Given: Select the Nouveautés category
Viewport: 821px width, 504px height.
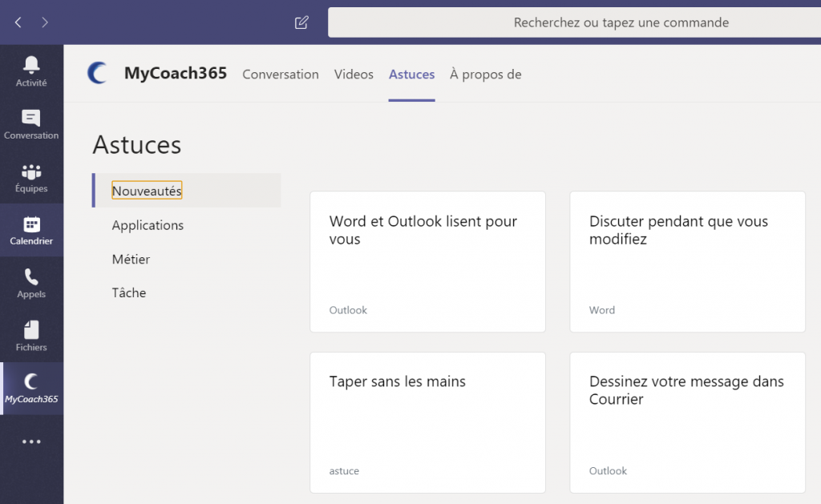Looking at the screenshot, I should click(x=187, y=191).
